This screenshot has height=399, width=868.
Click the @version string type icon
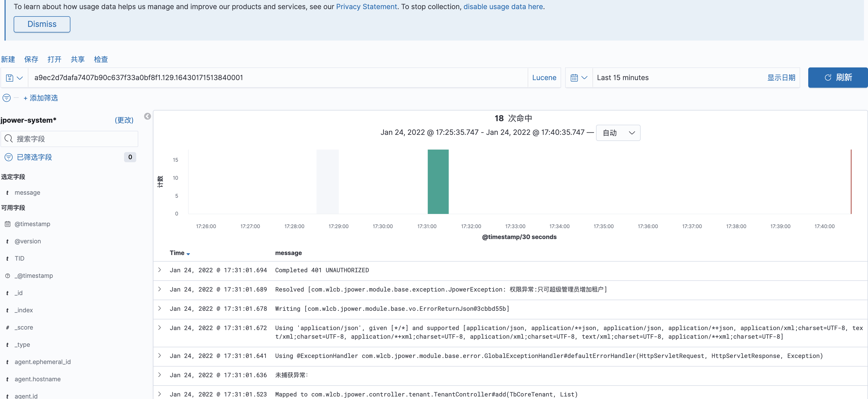tap(7, 241)
